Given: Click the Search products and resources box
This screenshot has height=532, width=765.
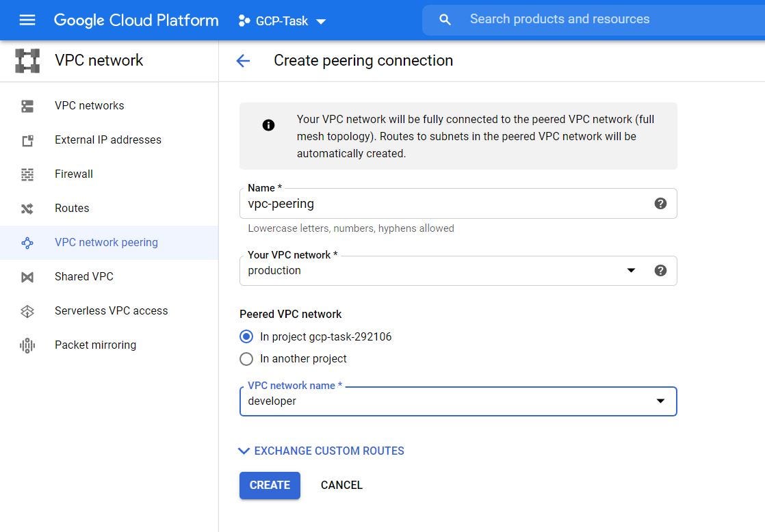Looking at the screenshot, I should [593, 20].
